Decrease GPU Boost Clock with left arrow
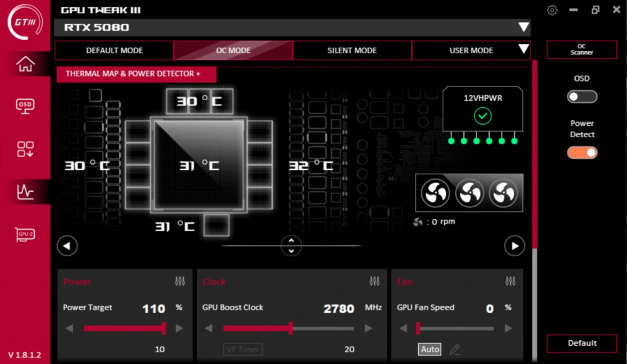Viewport: 627px width, 364px height. point(208,328)
